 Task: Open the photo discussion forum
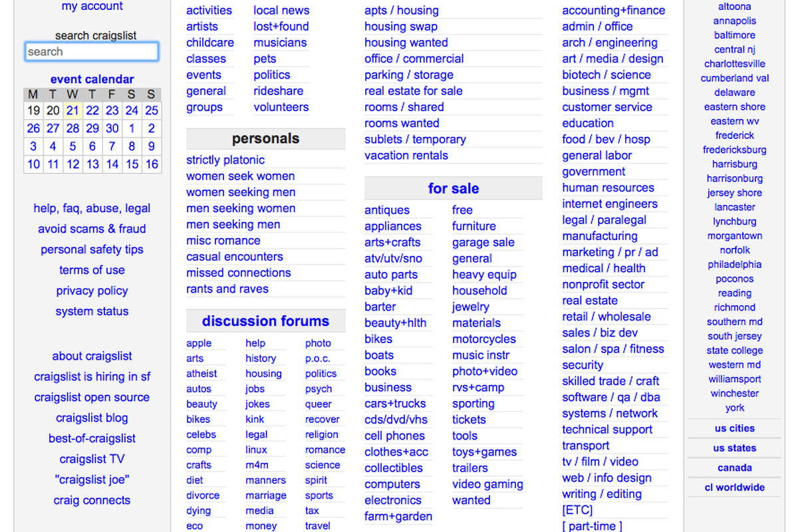coord(318,343)
